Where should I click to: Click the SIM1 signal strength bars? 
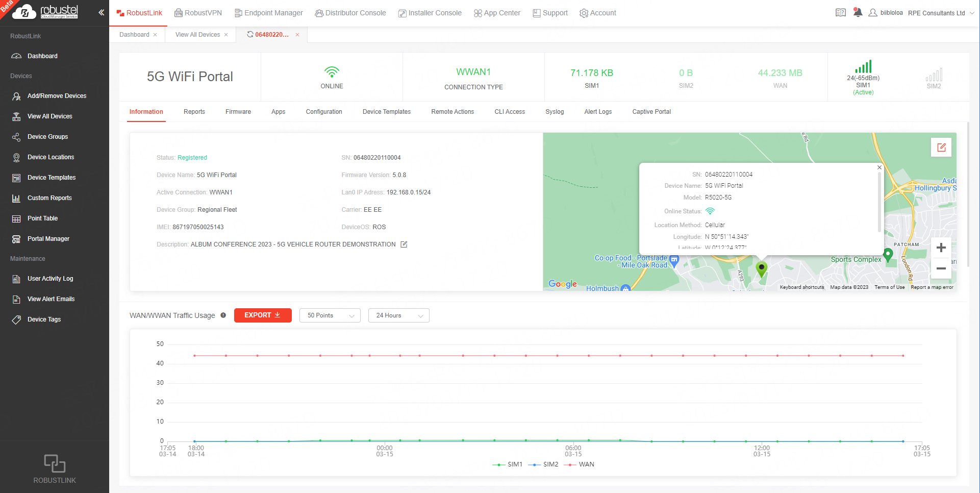coord(863,67)
